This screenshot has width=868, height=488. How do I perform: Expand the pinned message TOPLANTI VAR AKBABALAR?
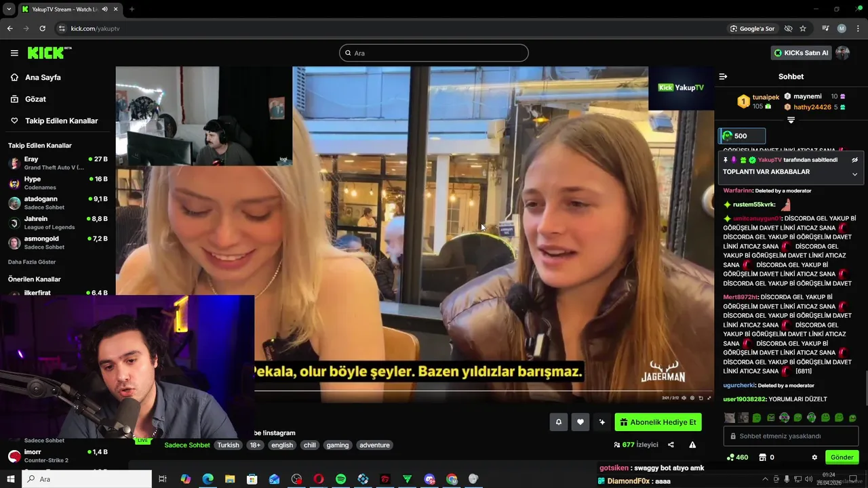click(854, 174)
